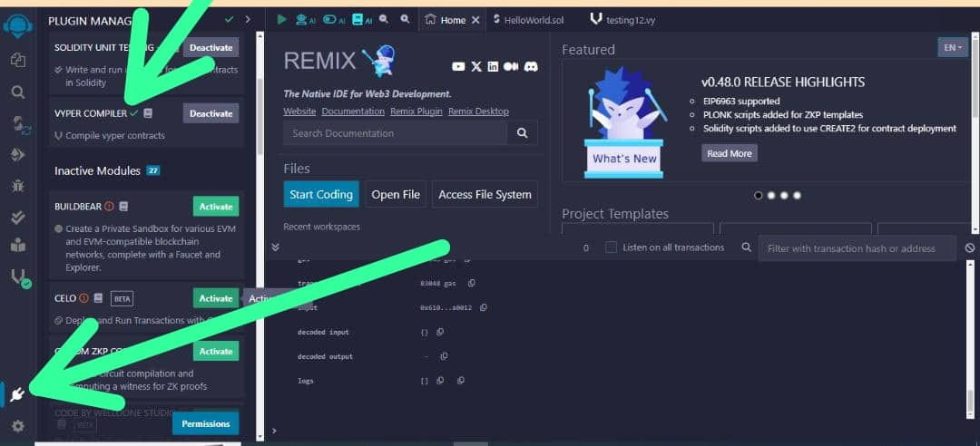The image size is (980, 446).
Task: Open the Solidity Unit Testing double-check icon
Action: pyautogui.click(x=18, y=217)
